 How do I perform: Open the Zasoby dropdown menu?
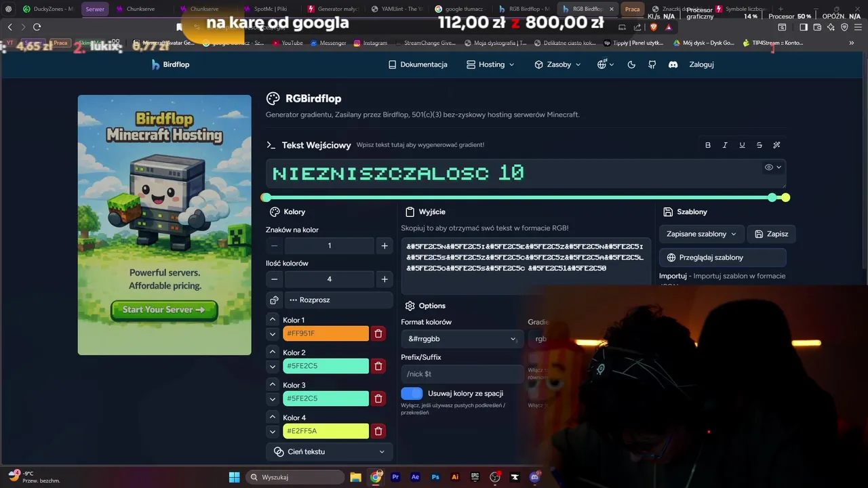[x=557, y=64]
